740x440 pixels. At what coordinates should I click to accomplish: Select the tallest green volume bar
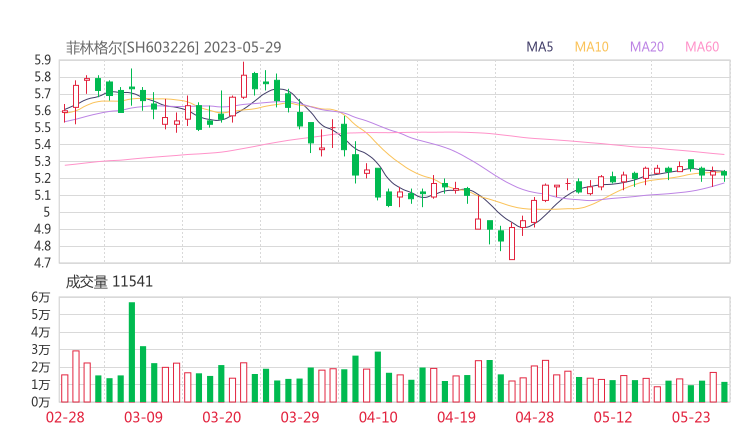pyautogui.click(x=132, y=352)
